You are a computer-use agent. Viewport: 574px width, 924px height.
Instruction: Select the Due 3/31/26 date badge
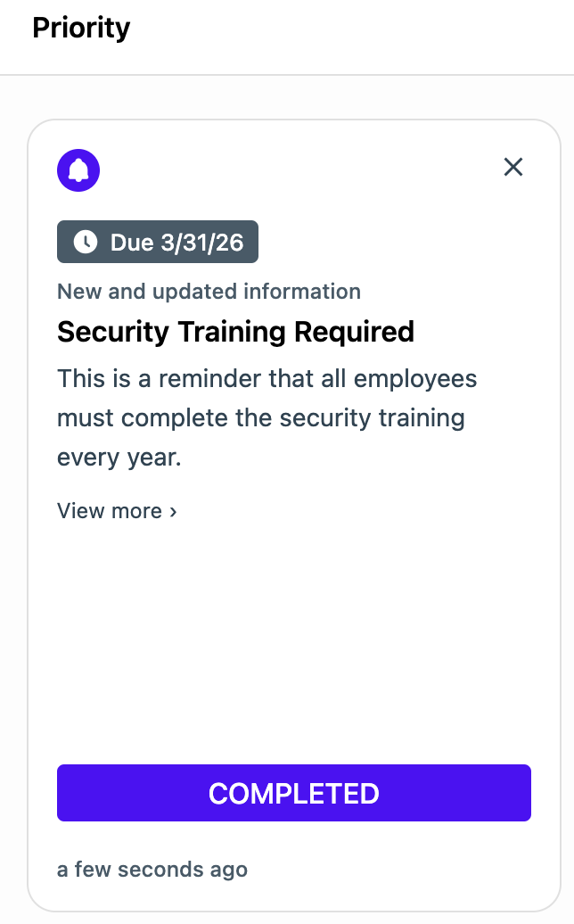158,242
